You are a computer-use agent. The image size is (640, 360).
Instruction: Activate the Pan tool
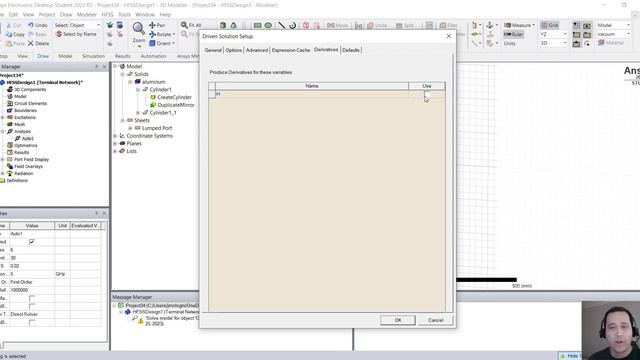tap(157, 25)
